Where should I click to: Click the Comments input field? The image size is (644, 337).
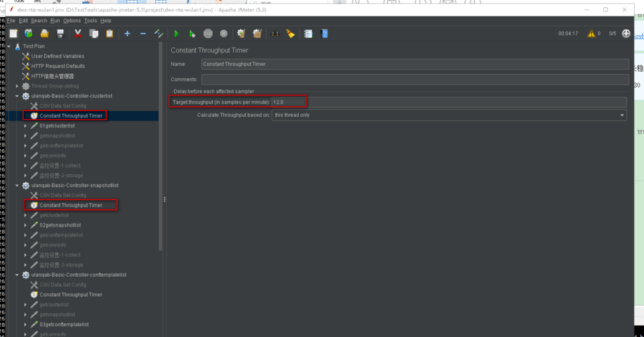[x=415, y=80]
